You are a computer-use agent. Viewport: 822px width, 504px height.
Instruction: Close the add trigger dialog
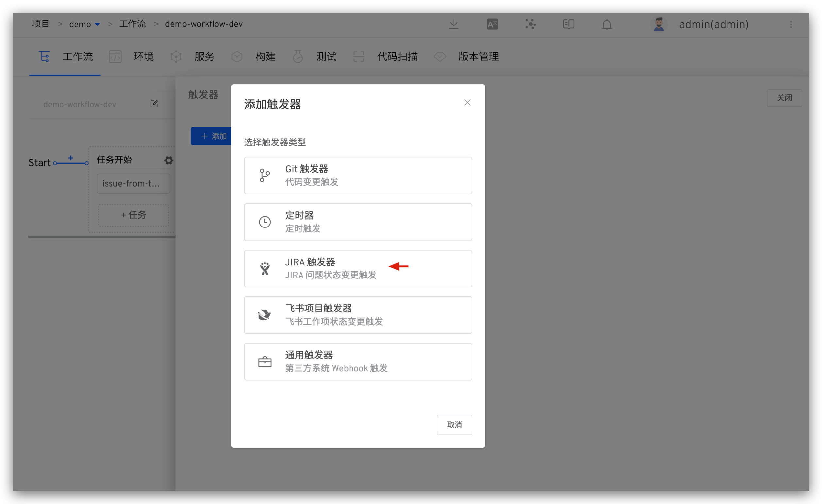467,102
